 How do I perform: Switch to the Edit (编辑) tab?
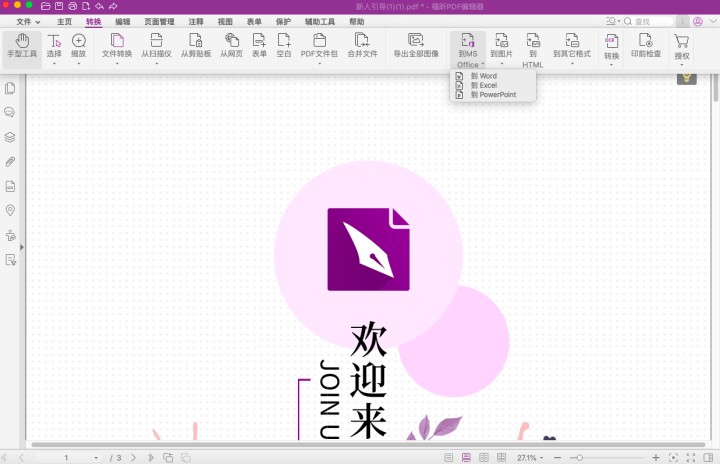point(122,21)
